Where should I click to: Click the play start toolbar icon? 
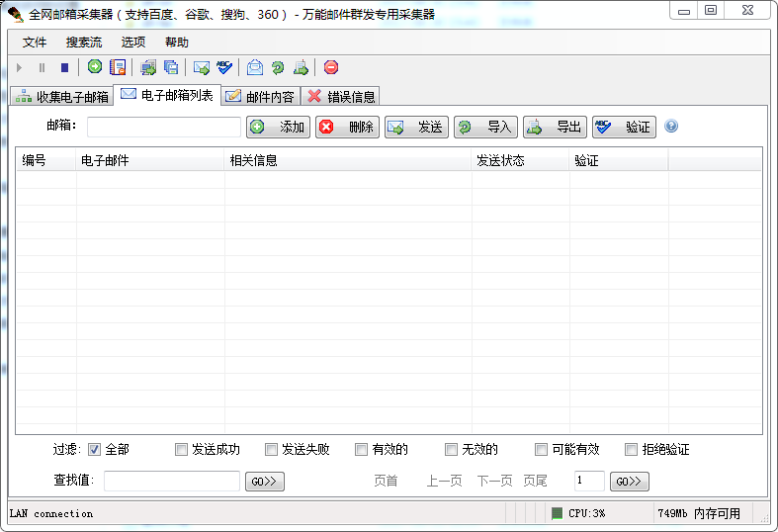coord(19,67)
